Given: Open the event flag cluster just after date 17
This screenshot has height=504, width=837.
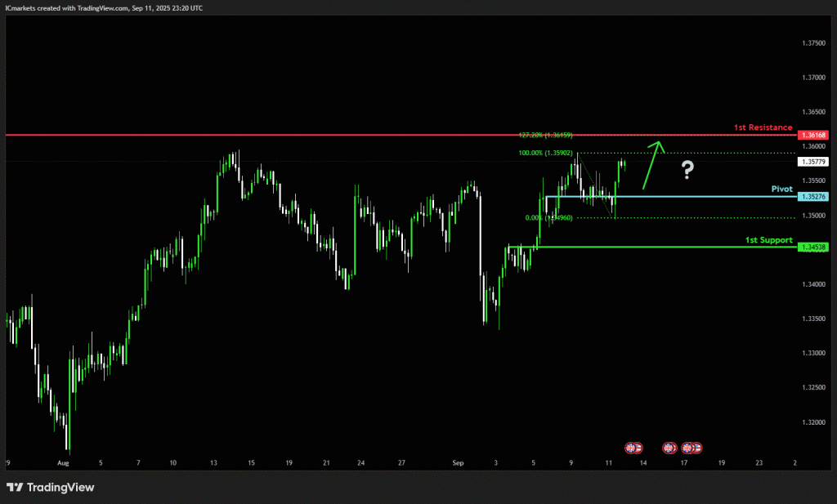Looking at the screenshot, I should 692,448.
